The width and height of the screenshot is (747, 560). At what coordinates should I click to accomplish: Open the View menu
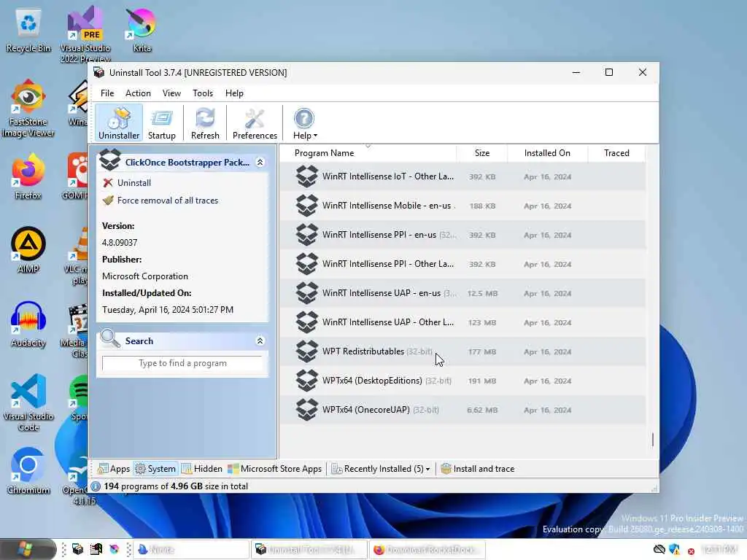click(x=171, y=93)
